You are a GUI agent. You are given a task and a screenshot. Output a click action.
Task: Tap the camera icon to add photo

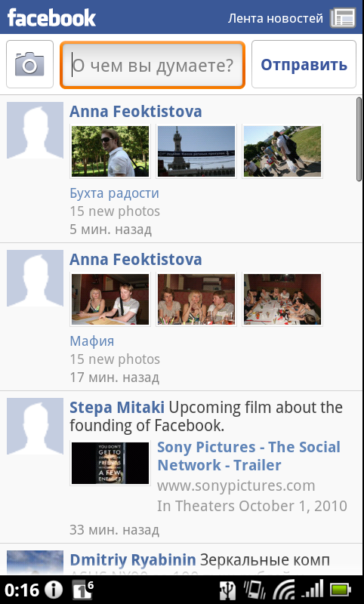[29, 64]
